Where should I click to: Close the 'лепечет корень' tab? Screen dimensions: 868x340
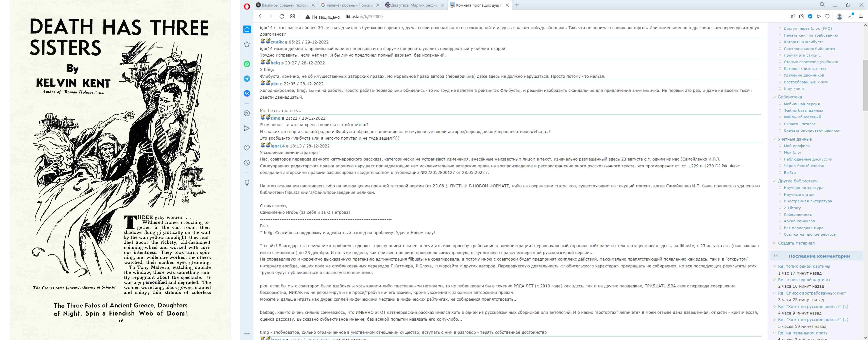[x=378, y=5]
